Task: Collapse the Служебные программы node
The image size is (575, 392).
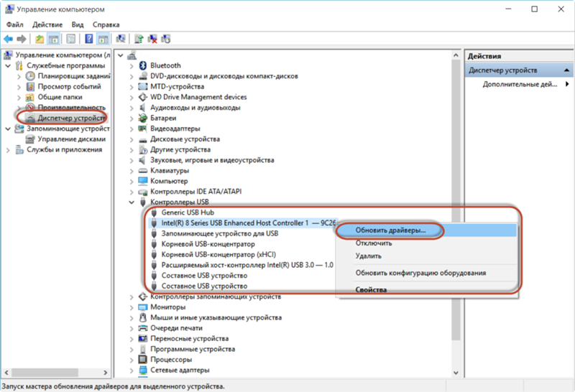Action: point(8,66)
